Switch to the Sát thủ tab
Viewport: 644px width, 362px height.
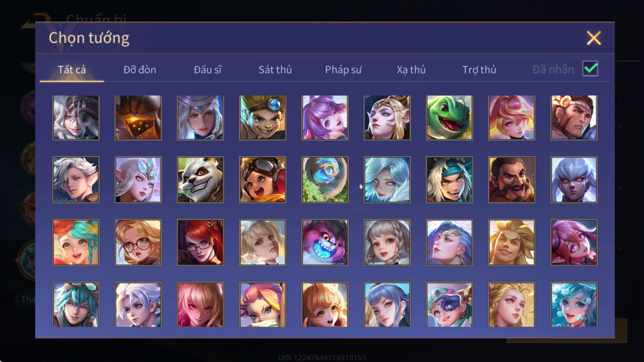[275, 70]
